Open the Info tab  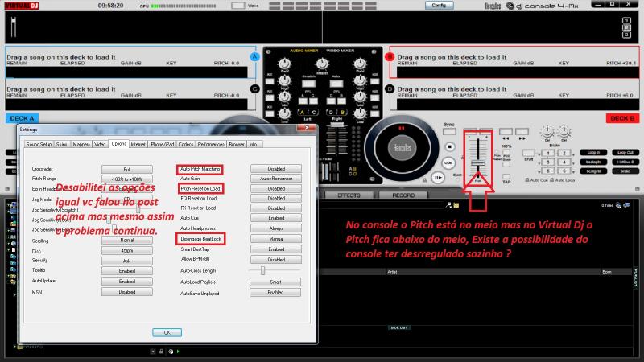253,145
